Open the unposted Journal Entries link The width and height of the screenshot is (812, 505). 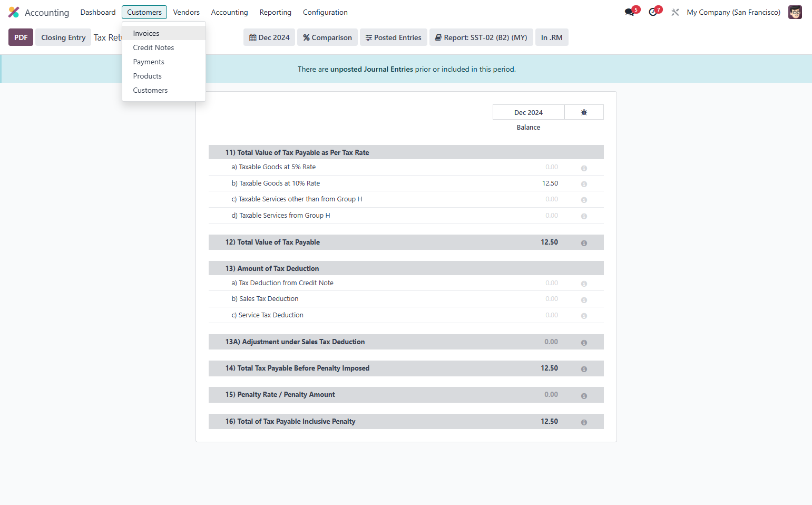pyautogui.click(x=371, y=69)
